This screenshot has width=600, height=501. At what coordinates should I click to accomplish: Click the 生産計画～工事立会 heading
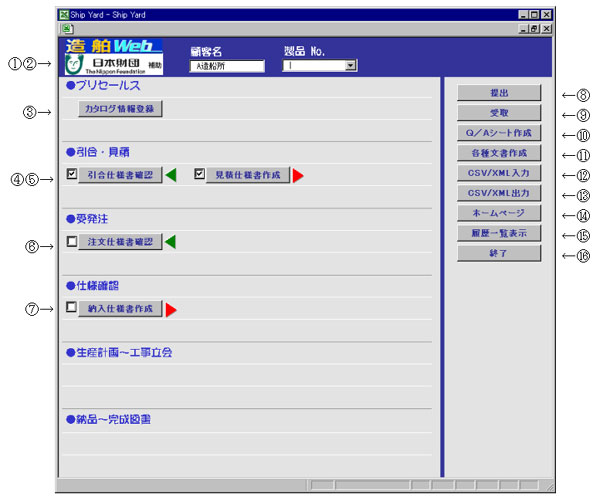pyautogui.click(x=119, y=352)
